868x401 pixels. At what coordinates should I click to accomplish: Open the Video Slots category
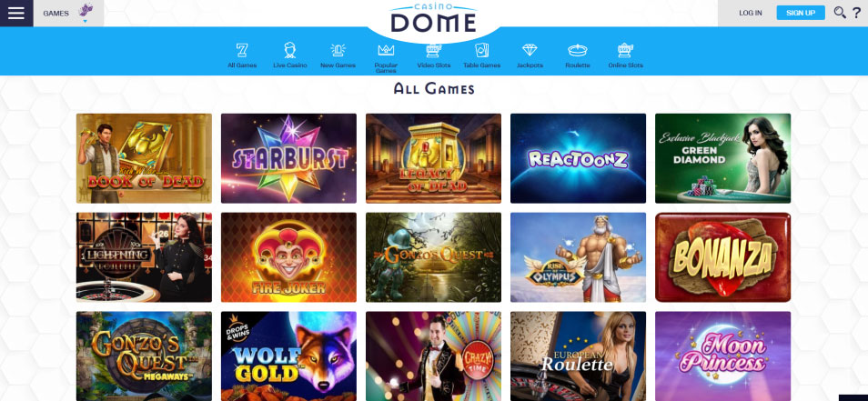coord(433,55)
